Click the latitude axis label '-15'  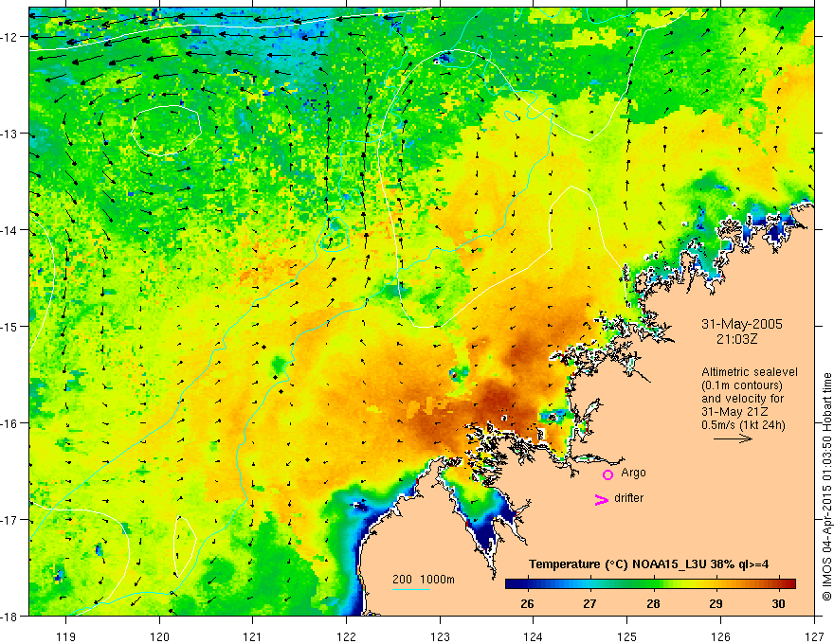(10, 327)
